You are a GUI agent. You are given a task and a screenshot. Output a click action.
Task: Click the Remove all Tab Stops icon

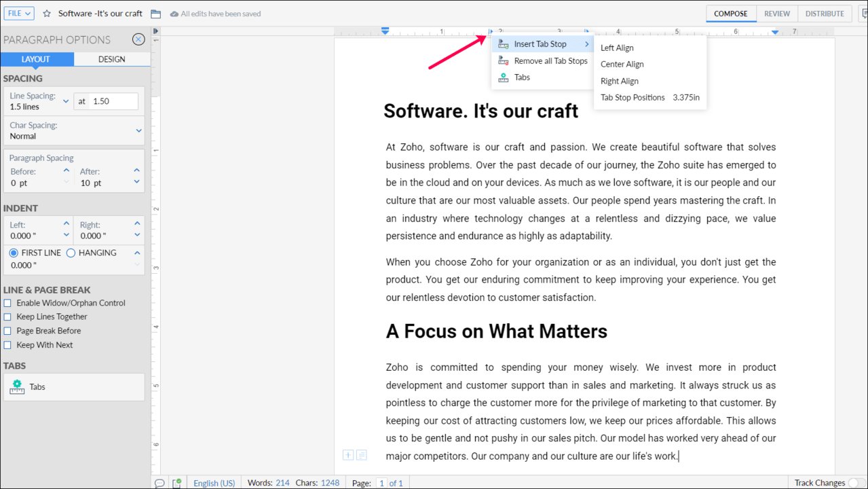503,61
